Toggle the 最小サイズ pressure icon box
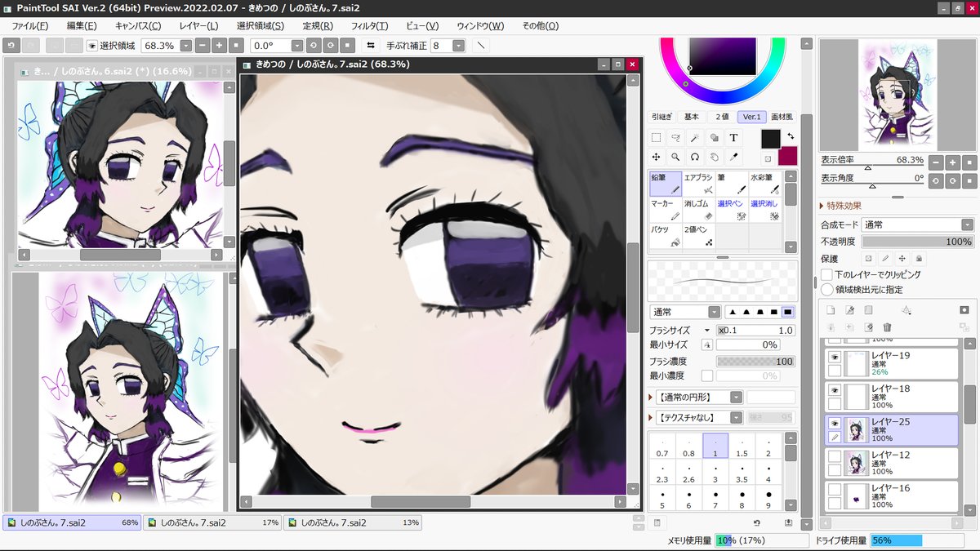The image size is (980, 551). point(707,345)
